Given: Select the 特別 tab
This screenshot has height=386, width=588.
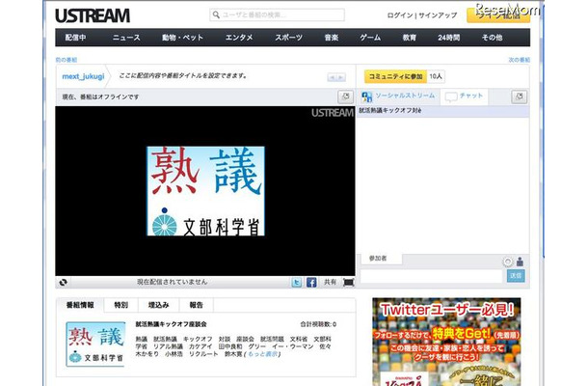Looking at the screenshot, I should pyautogui.click(x=120, y=305).
